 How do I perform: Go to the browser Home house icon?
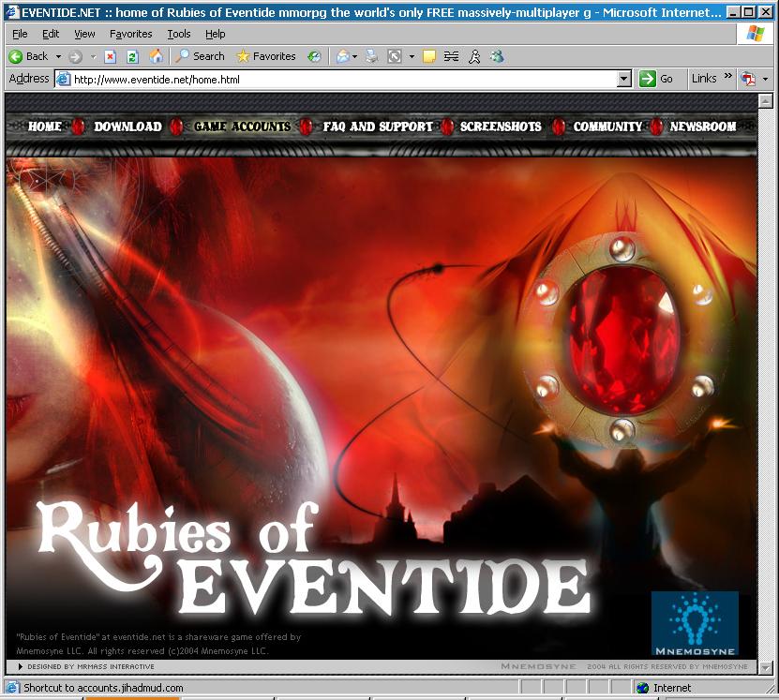(156, 56)
